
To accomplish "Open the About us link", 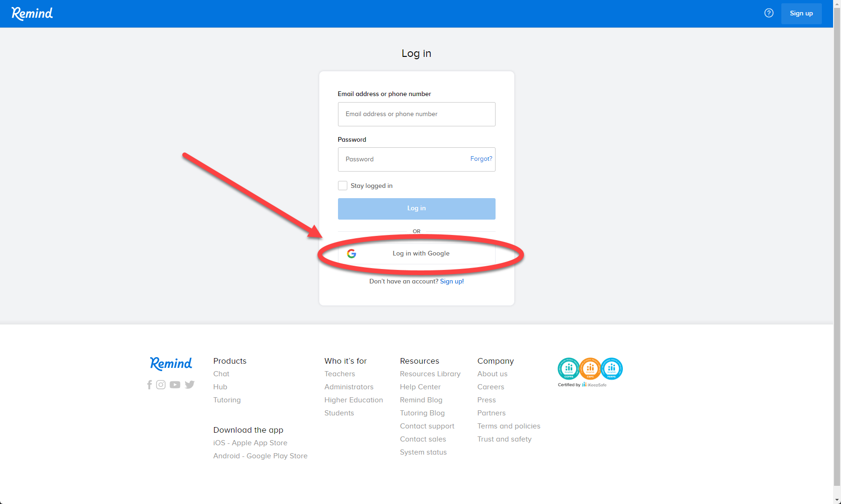I will (x=493, y=374).
